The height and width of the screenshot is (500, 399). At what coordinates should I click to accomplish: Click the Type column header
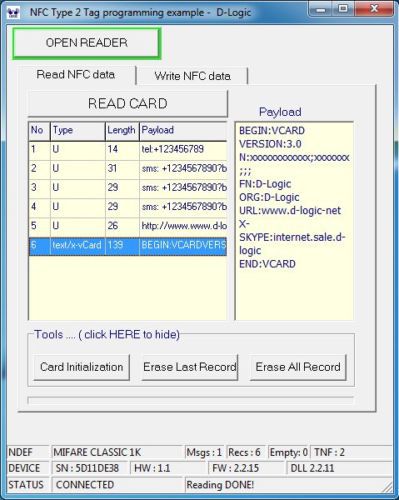click(77, 130)
